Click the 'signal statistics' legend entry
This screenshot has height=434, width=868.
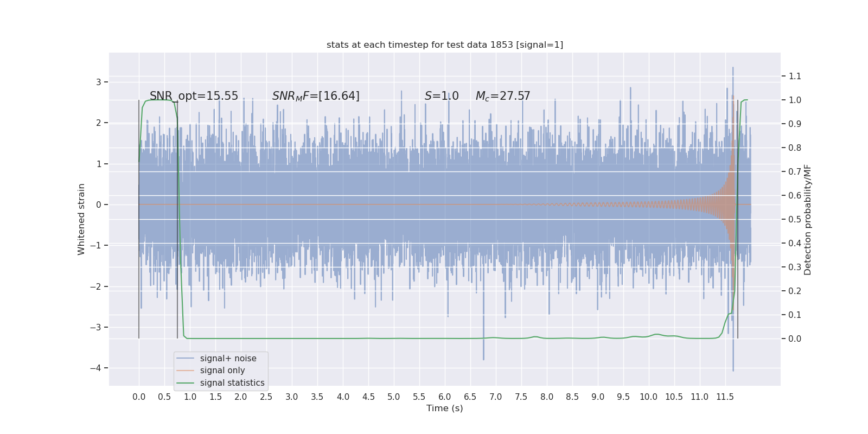[232, 383]
